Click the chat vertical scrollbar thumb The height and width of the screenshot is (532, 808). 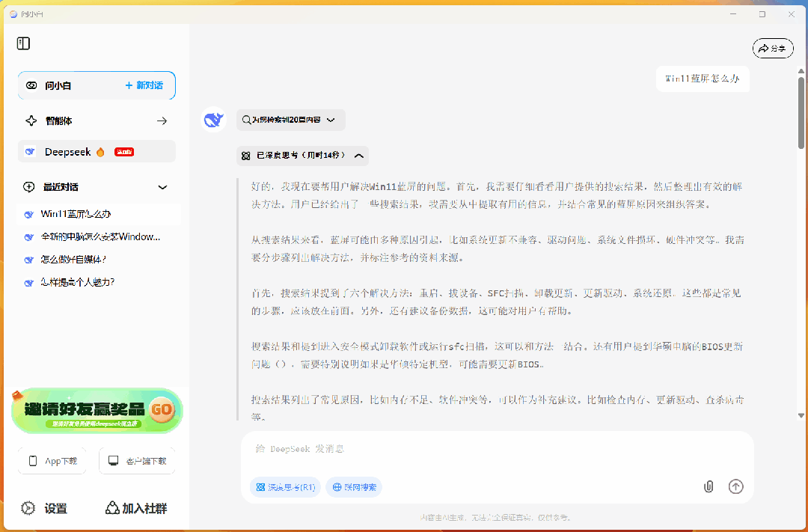click(x=801, y=114)
